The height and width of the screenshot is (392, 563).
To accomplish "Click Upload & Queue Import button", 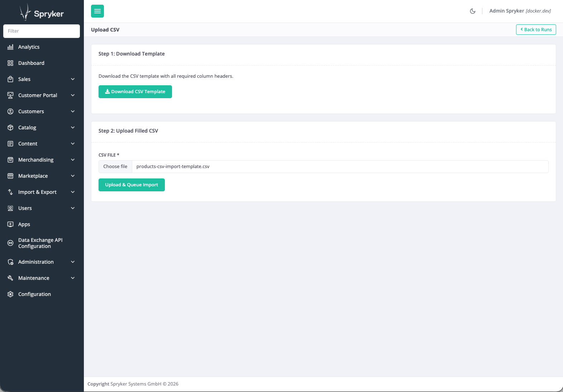I will 132,185.
